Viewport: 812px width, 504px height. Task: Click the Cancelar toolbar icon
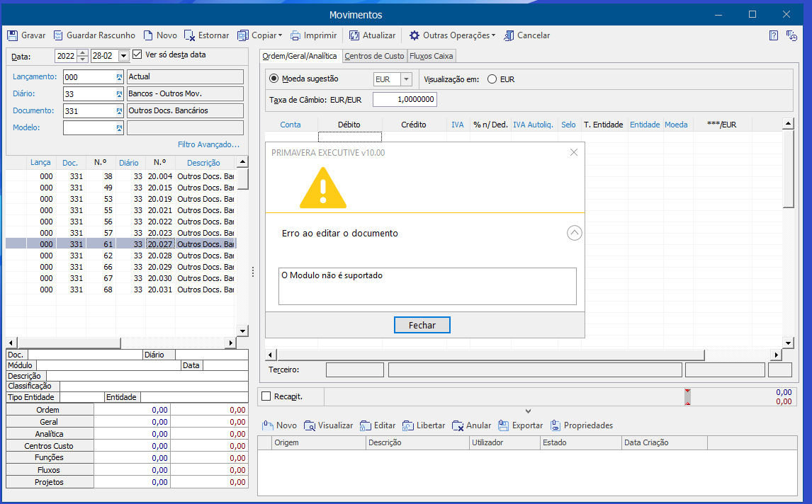point(509,35)
